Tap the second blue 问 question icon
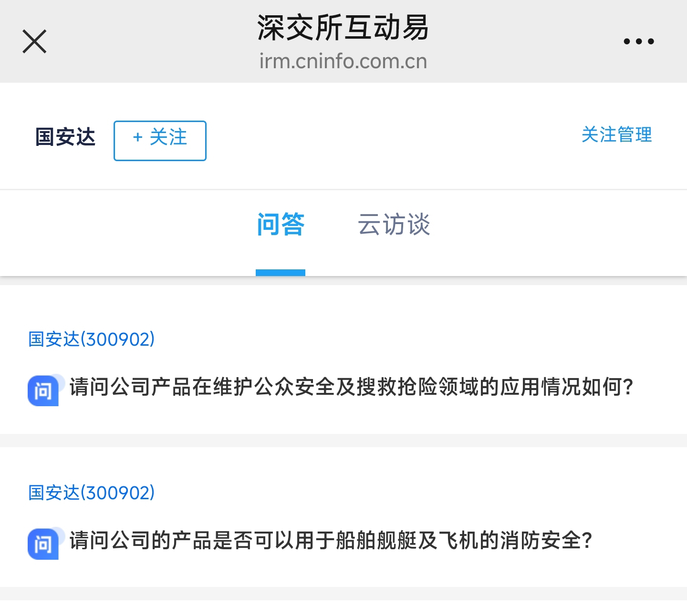 [x=43, y=544]
